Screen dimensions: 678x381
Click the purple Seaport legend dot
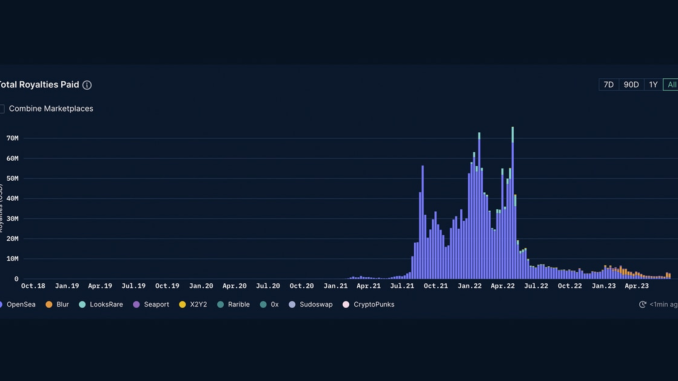[136, 304]
